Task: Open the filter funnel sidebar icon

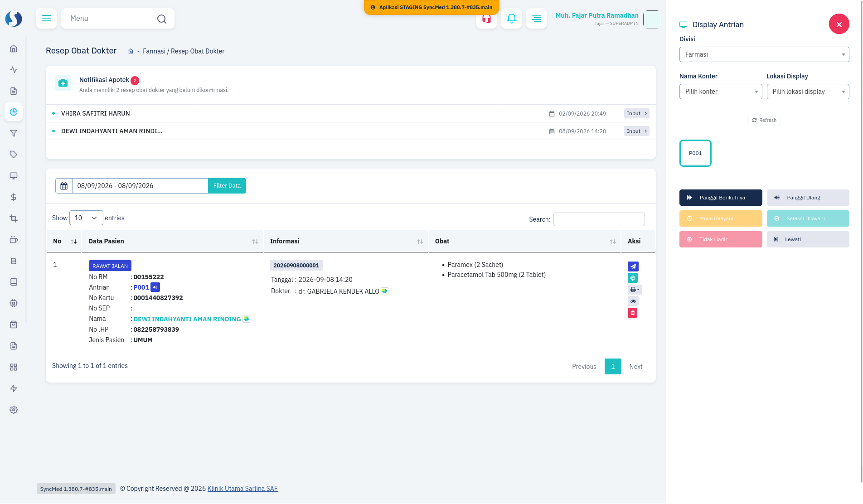Action: pyautogui.click(x=14, y=133)
